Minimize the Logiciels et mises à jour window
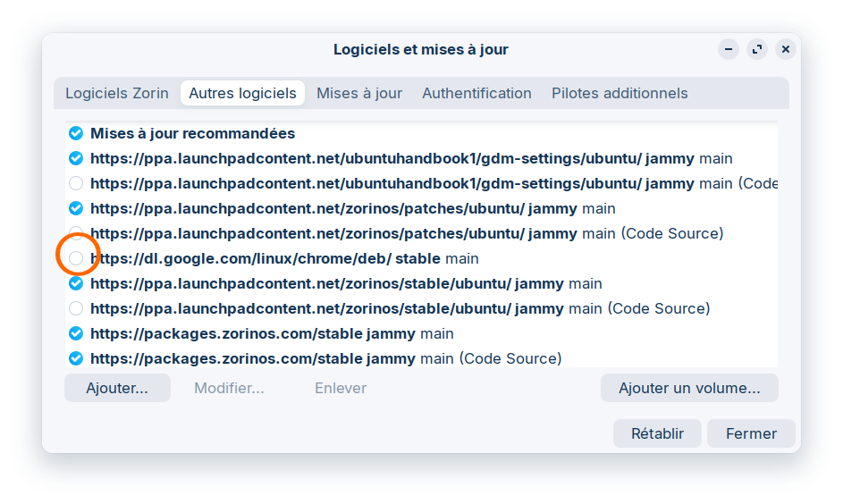Image resolution: width=843 pixels, height=504 pixels. pos(729,50)
